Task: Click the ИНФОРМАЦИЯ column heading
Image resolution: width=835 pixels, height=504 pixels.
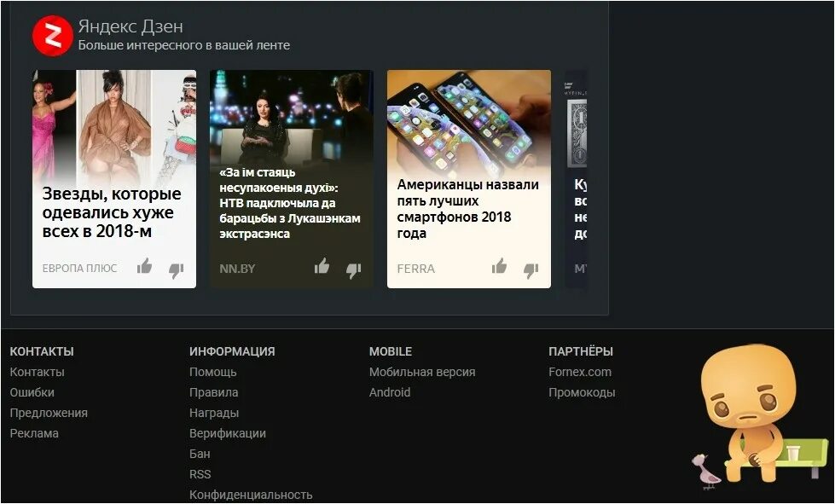Action: point(232,351)
